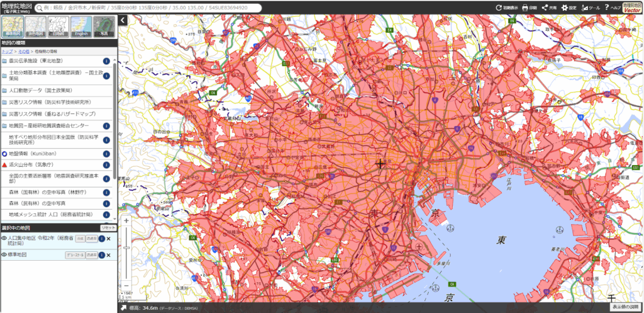The image size is (644, 313).
Task: Zoom out with the minus button
Action: tap(126, 285)
